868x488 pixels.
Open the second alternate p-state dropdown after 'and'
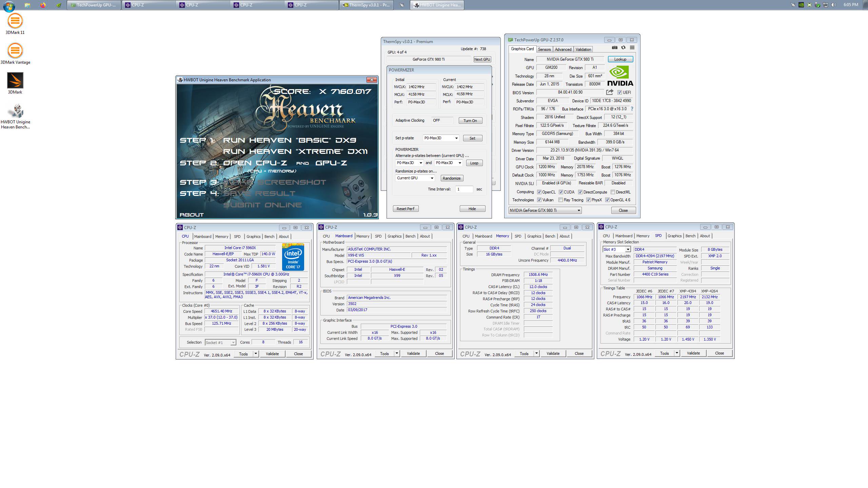tap(449, 163)
